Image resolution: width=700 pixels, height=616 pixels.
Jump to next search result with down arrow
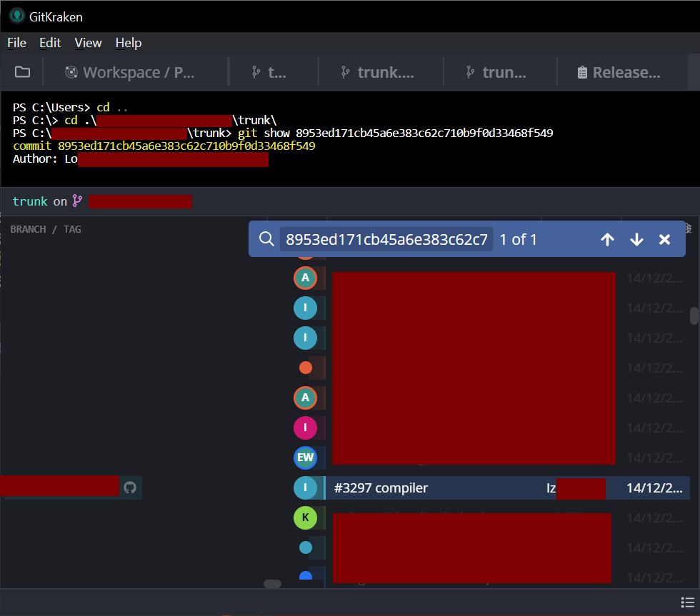point(636,239)
